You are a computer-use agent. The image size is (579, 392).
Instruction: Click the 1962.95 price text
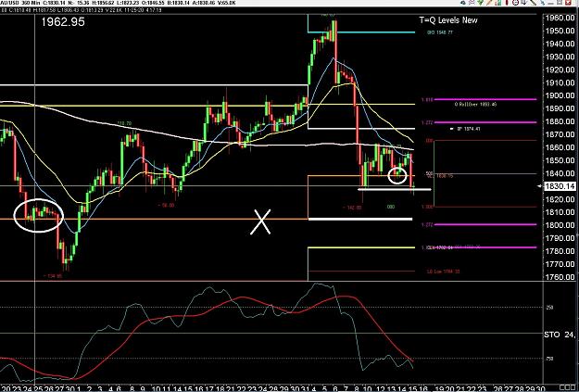63,22
